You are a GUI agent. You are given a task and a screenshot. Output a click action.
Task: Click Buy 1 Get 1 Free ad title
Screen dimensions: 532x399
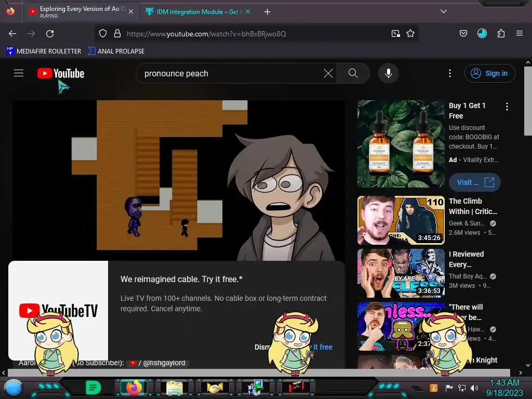pyautogui.click(x=467, y=111)
